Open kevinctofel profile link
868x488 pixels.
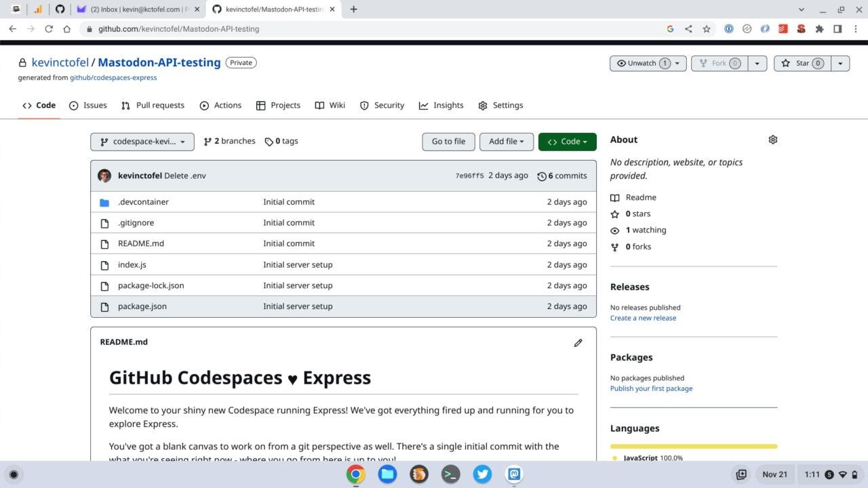(60, 62)
